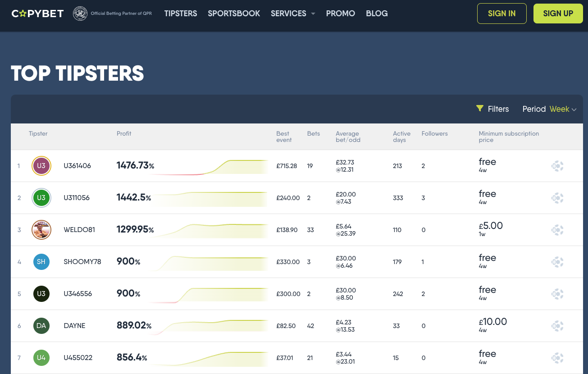
Task: Open the Tipsters menu item
Action: tap(181, 14)
